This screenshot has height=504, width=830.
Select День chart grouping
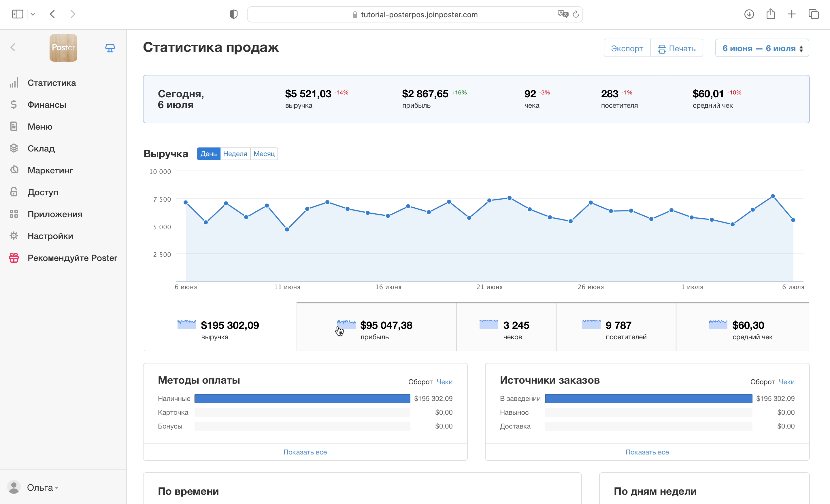tap(209, 154)
